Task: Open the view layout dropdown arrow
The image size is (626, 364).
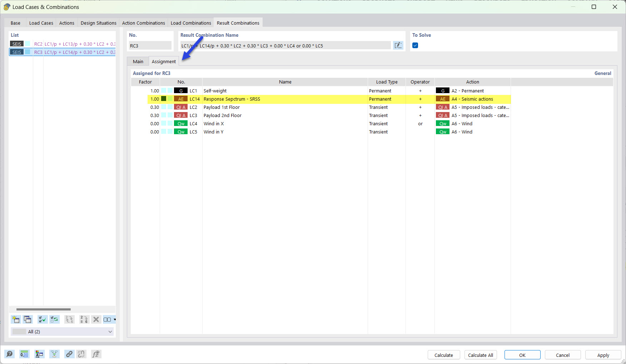Action: click(x=115, y=319)
